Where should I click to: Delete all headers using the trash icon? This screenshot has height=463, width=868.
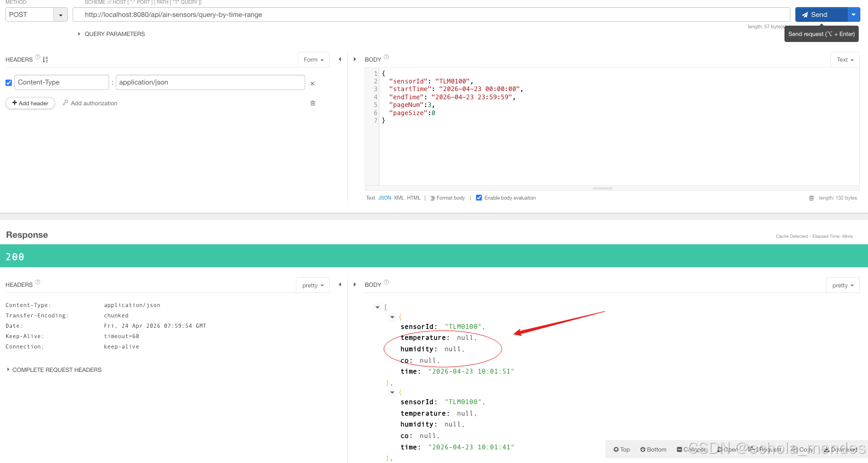click(313, 103)
